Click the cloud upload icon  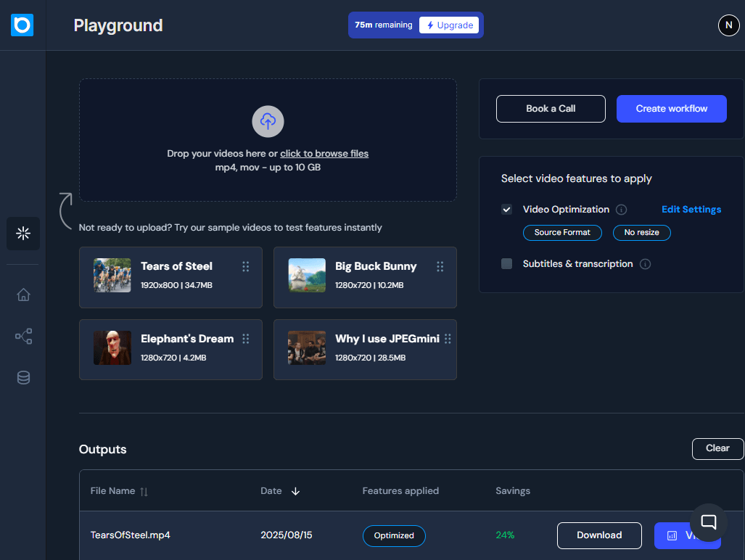(x=268, y=122)
